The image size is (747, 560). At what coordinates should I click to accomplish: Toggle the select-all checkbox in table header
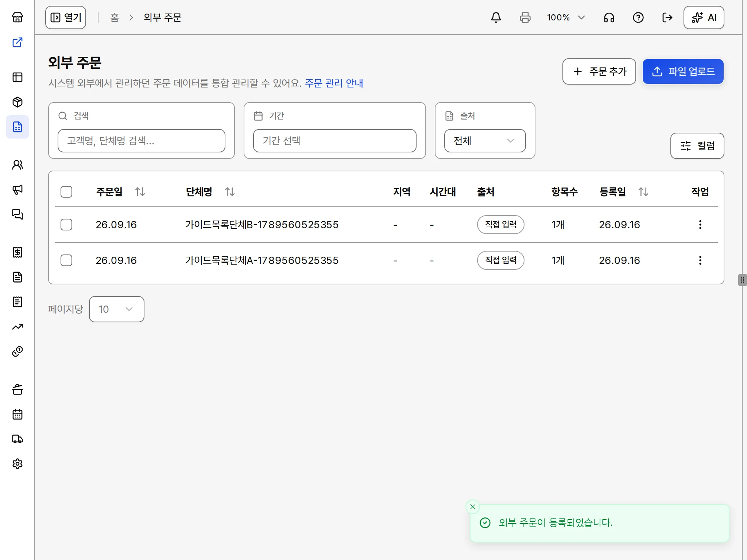tap(66, 192)
